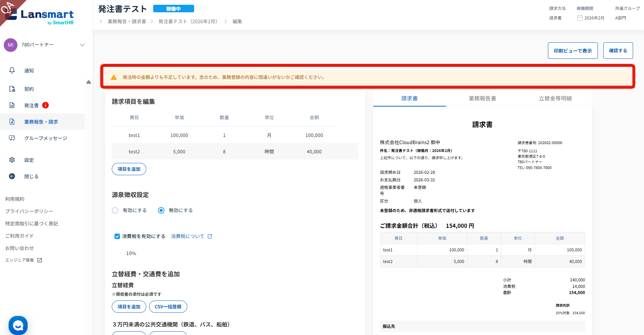Open 業務報告・請求 in the sidebar
This screenshot has height=335, width=644.
[42, 122]
